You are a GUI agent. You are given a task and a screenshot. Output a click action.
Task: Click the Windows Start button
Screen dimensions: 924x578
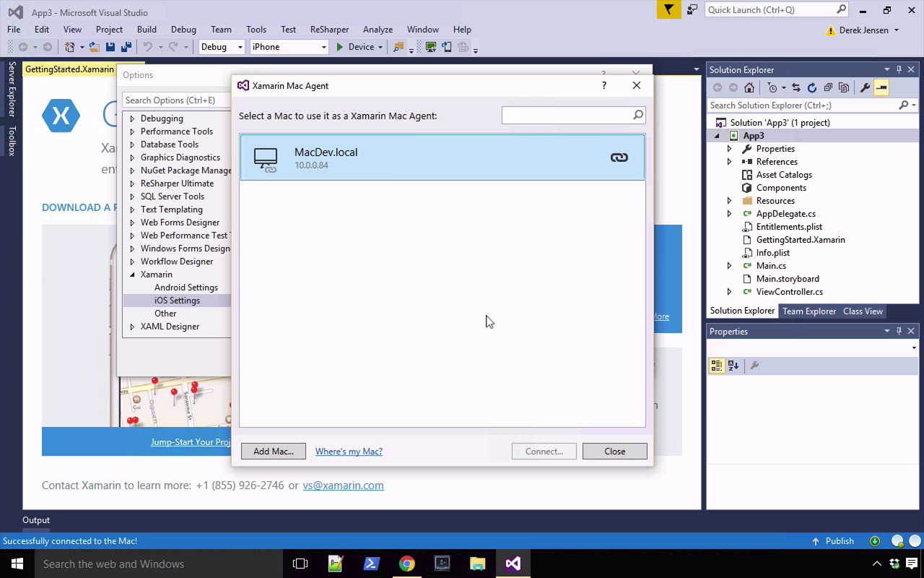[x=17, y=564]
